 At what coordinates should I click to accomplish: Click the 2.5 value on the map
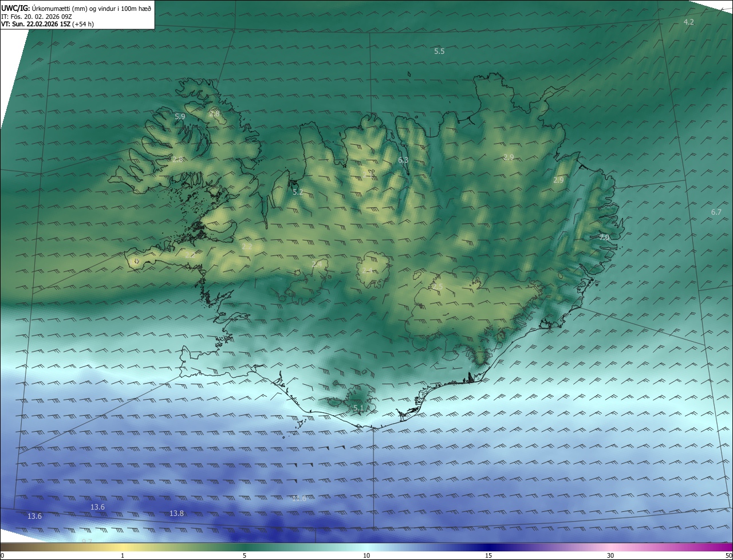pos(438,286)
